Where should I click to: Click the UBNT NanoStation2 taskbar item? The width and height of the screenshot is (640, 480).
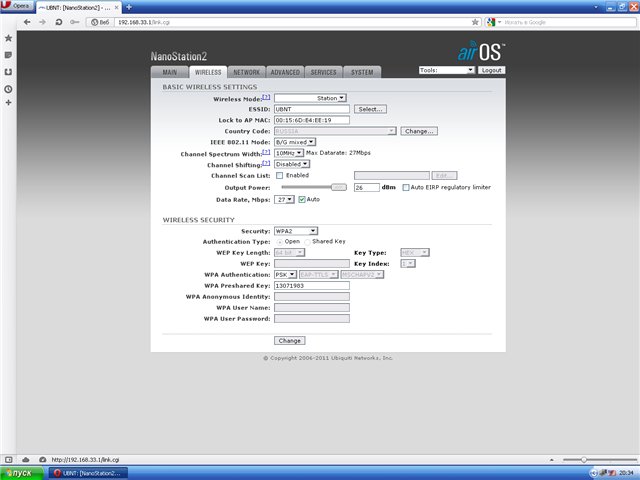click(x=89, y=473)
